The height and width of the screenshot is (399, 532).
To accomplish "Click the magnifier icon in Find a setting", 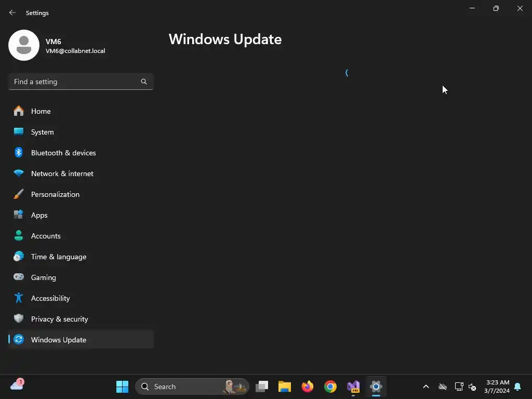I will 144,82.
